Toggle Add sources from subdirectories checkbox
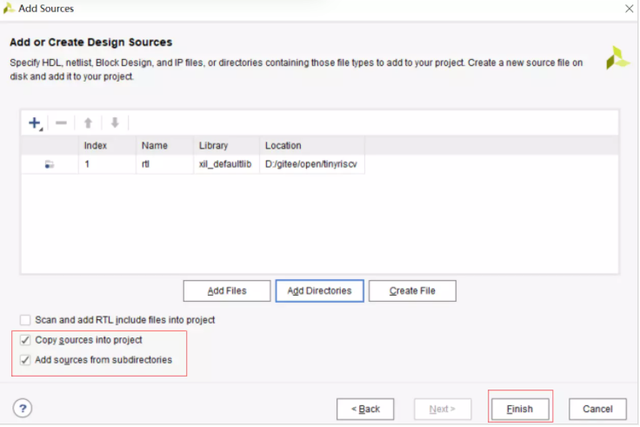640x427 pixels. (x=26, y=360)
